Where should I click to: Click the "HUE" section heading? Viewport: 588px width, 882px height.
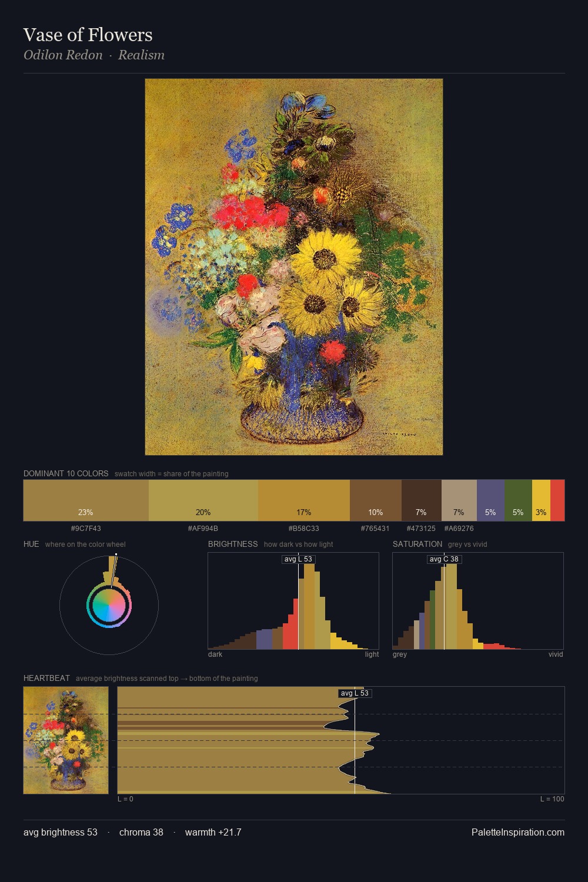coord(31,544)
